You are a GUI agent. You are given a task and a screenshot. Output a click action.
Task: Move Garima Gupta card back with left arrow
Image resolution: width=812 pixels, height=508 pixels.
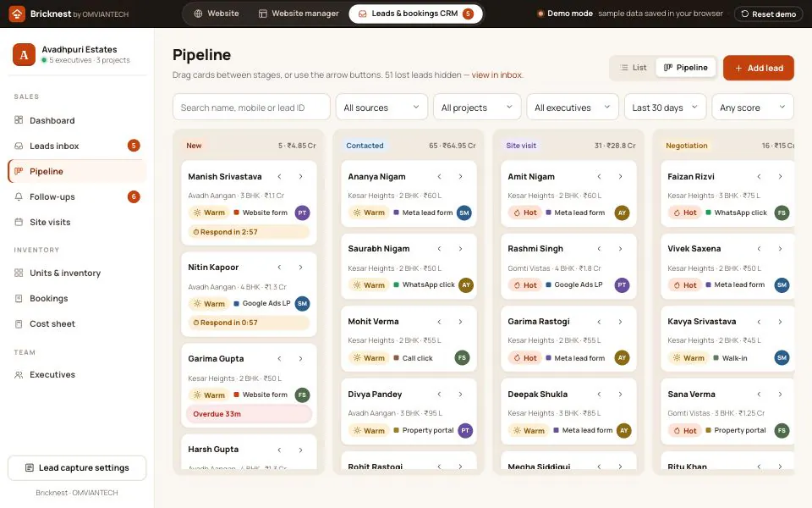coord(280,359)
